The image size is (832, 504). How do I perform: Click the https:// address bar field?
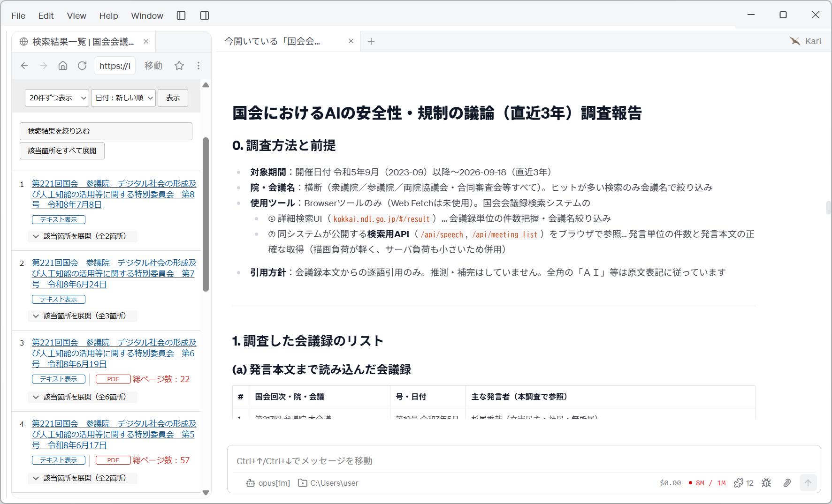point(115,66)
